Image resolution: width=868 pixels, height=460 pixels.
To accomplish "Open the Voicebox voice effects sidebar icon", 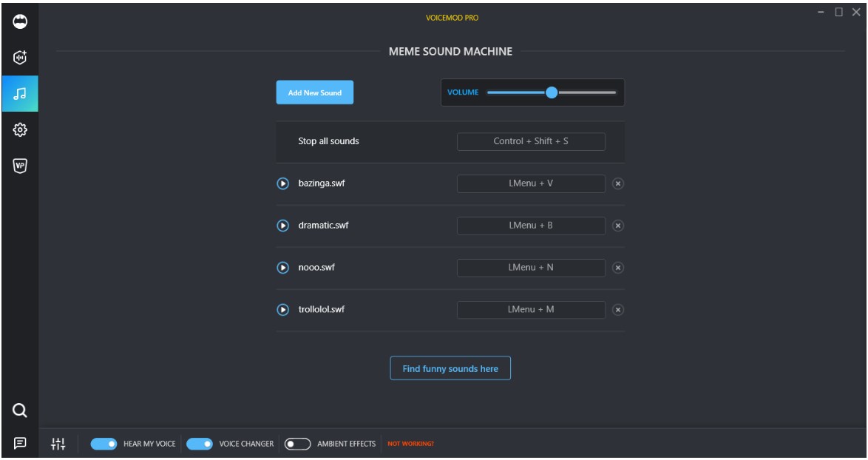I will click(x=20, y=58).
